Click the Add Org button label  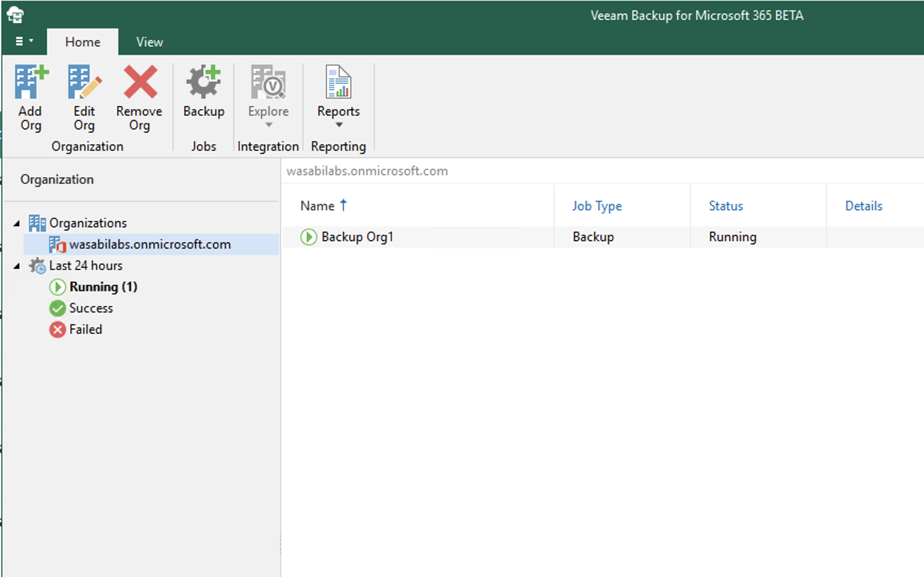click(x=30, y=118)
